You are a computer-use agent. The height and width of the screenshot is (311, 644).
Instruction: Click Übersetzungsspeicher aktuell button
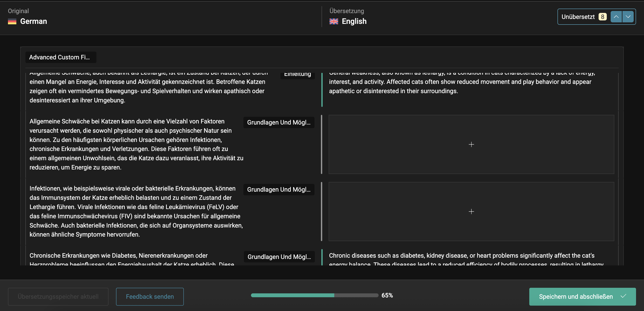(58, 297)
